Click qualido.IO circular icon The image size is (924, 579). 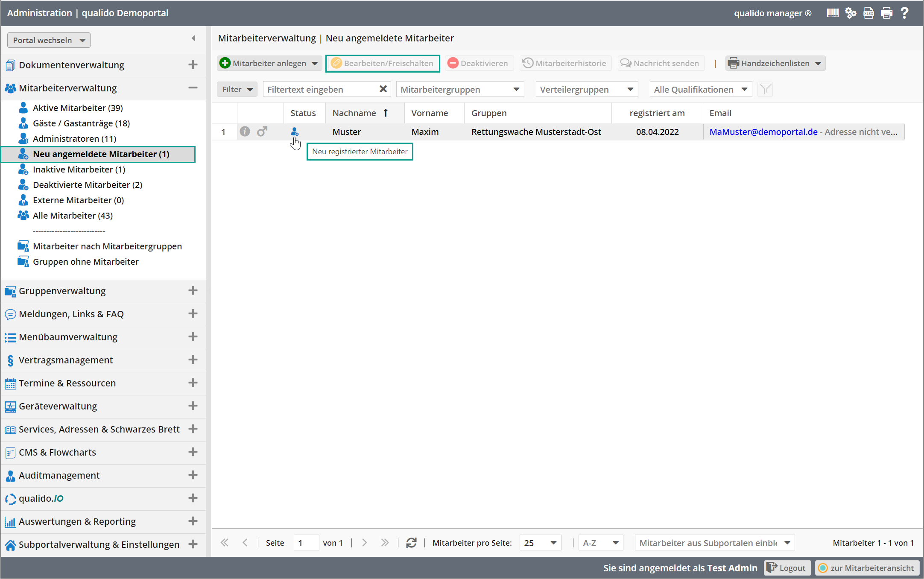[x=10, y=499]
